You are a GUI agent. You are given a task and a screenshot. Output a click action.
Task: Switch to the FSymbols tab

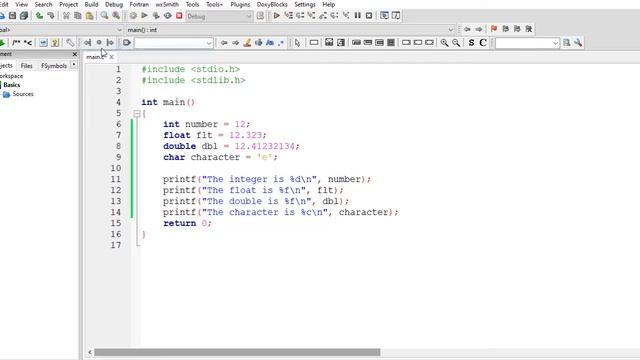[x=53, y=65]
